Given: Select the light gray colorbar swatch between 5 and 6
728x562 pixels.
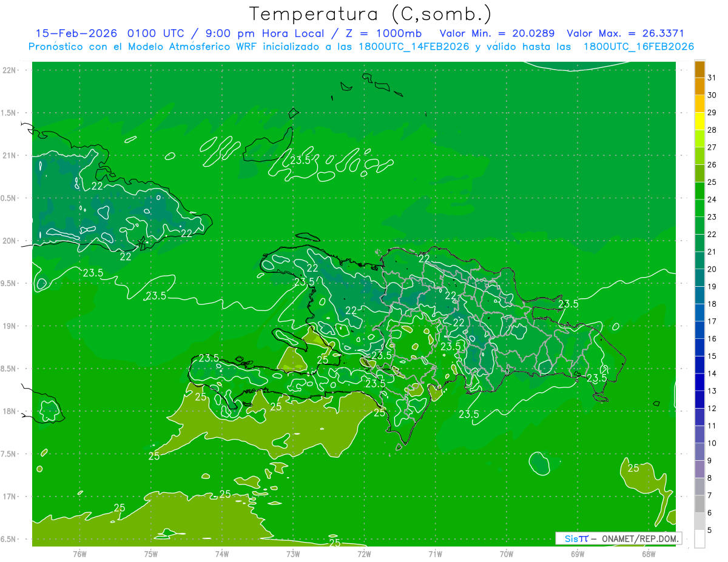Looking at the screenshot, I should click(x=699, y=521).
